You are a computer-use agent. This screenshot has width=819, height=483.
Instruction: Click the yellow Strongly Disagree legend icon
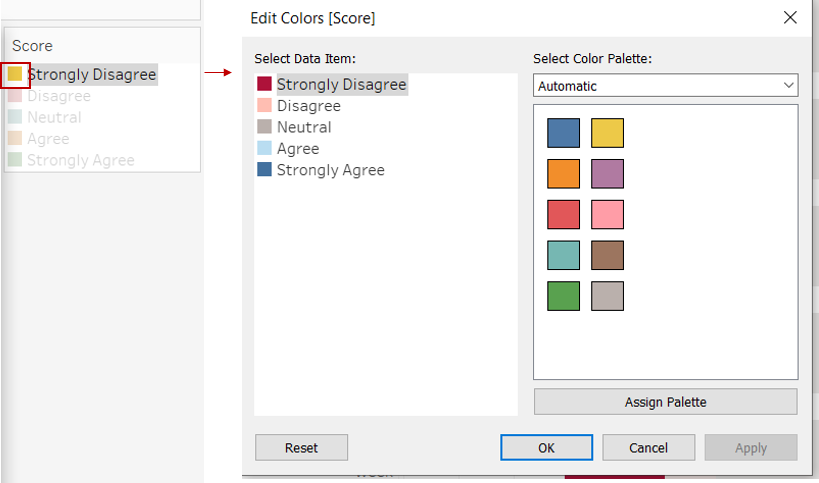[x=15, y=74]
